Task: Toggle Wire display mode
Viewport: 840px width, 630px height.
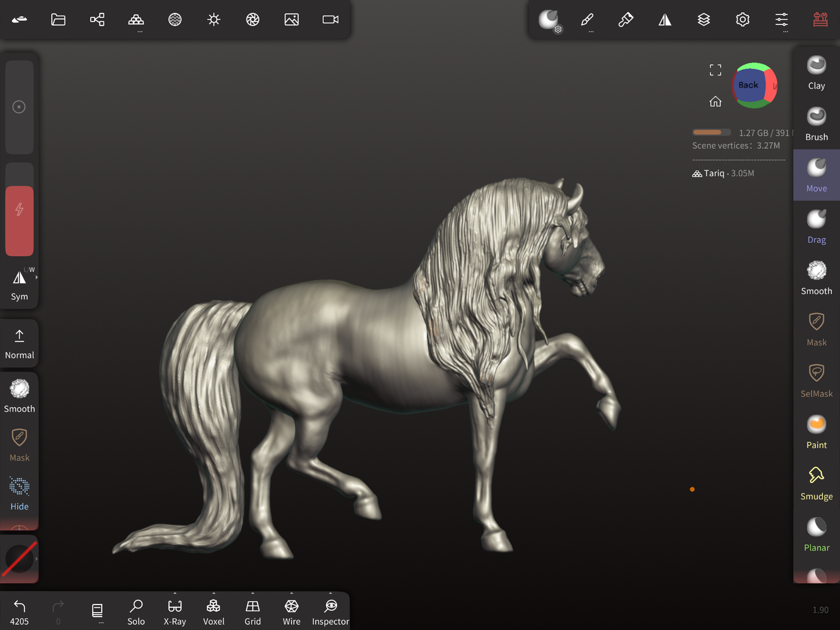Action: (x=291, y=610)
